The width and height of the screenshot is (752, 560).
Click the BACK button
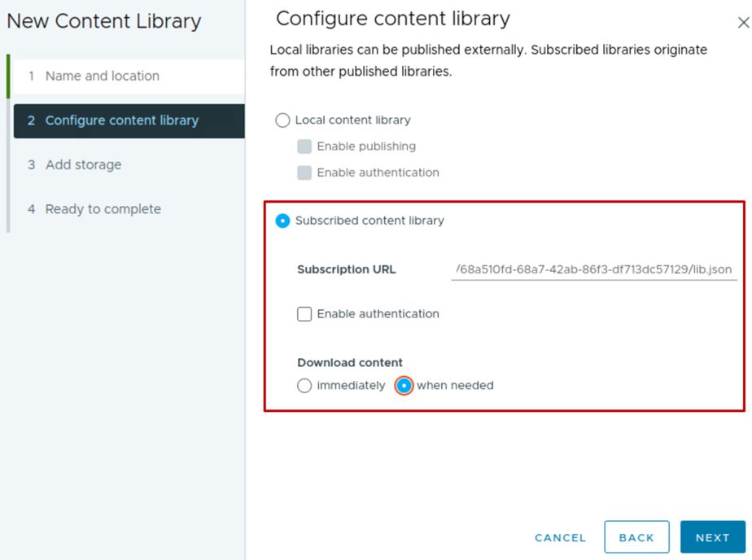636,537
